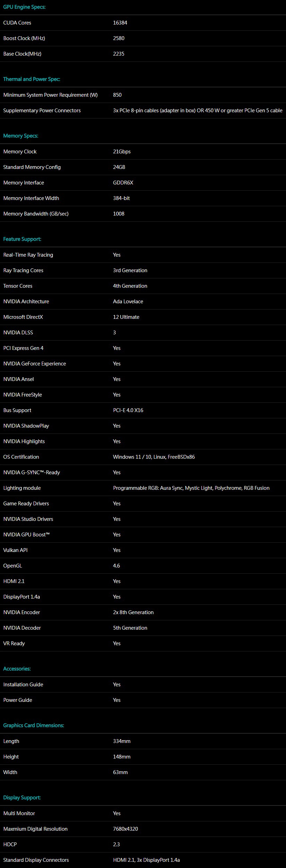Click the NVIDIA Encoder 2x 8th Generation value
This screenshot has width=286, height=868.
pos(133,612)
